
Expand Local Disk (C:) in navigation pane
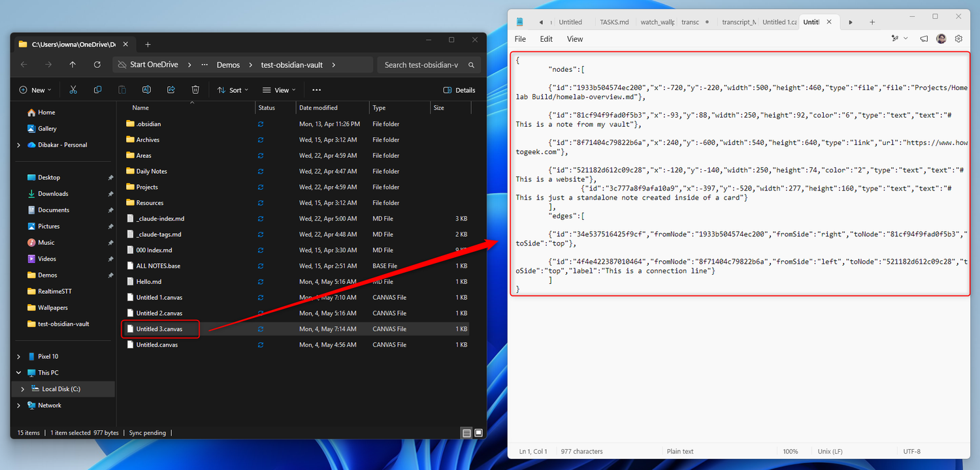23,389
